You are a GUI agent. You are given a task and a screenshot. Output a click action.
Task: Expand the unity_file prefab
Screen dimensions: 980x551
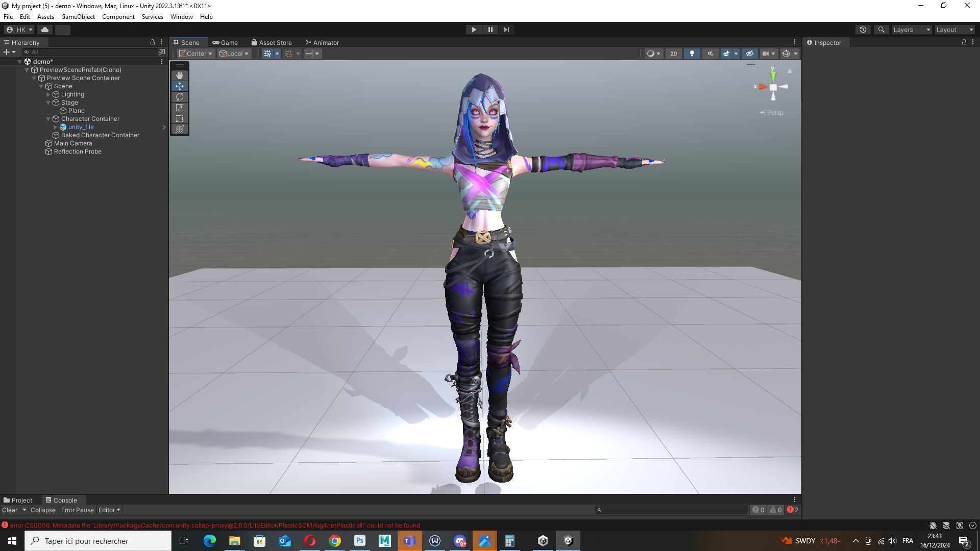point(56,127)
